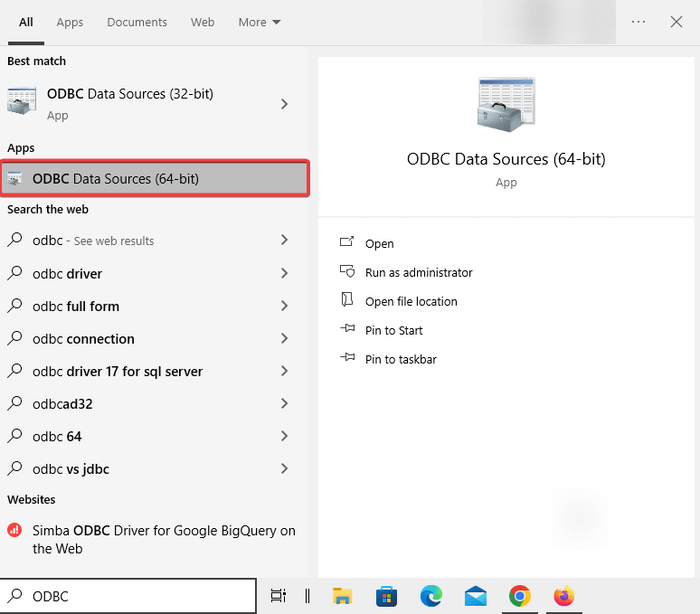Open File Explorer from the taskbar
Viewport: 700px width, 614px height.
(x=343, y=596)
